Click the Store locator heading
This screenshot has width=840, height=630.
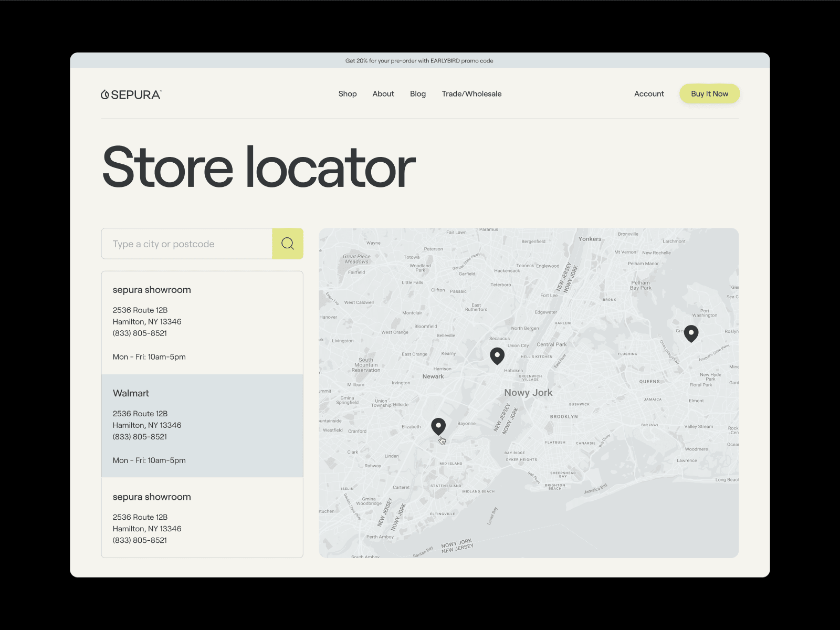point(259,167)
